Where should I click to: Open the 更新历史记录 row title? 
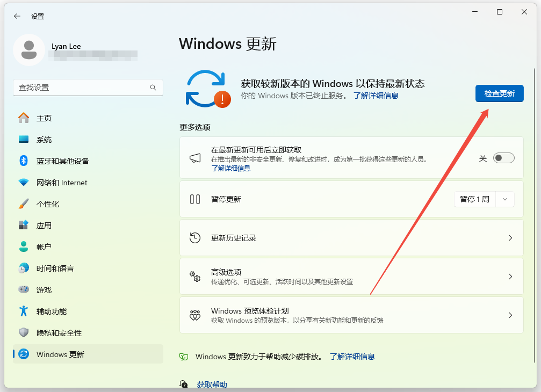coord(234,238)
